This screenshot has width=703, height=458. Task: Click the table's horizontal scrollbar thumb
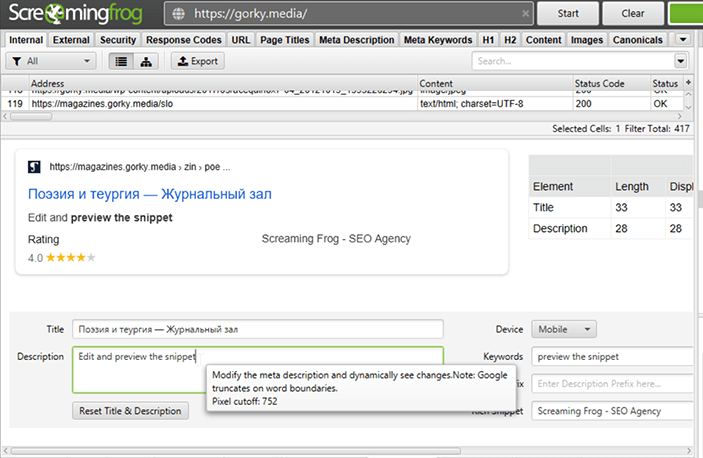point(31,117)
